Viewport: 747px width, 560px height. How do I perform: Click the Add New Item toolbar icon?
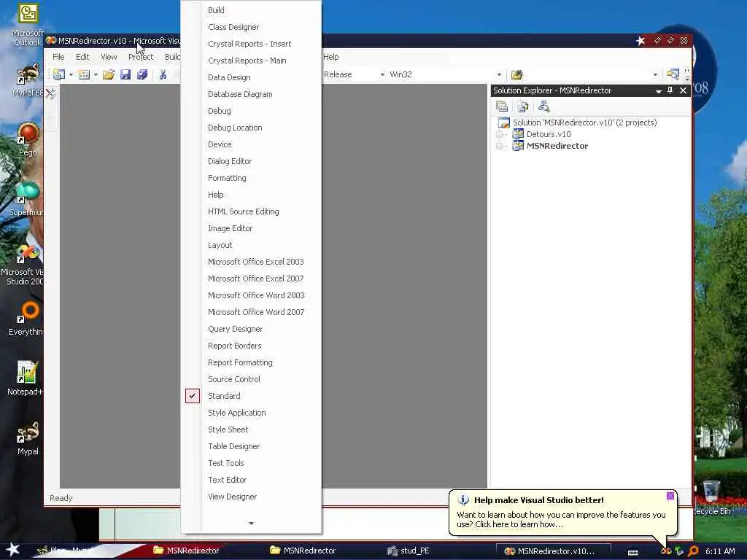[x=84, y=74]
